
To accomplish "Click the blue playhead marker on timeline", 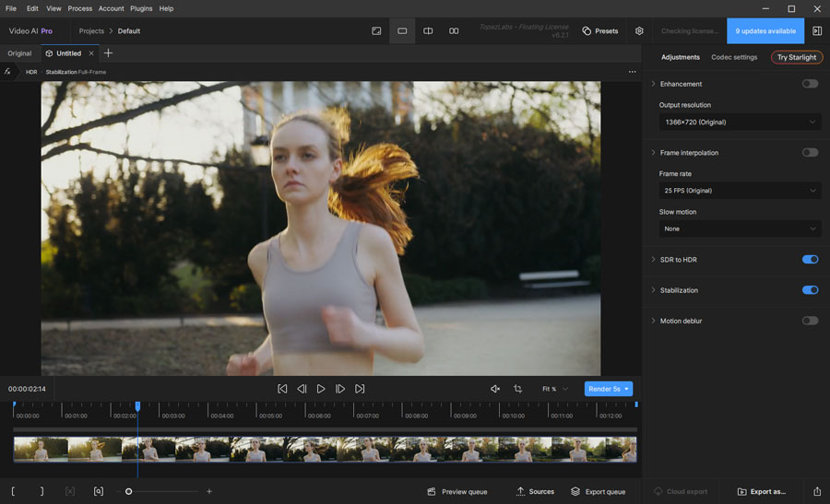I will [137, 405].
